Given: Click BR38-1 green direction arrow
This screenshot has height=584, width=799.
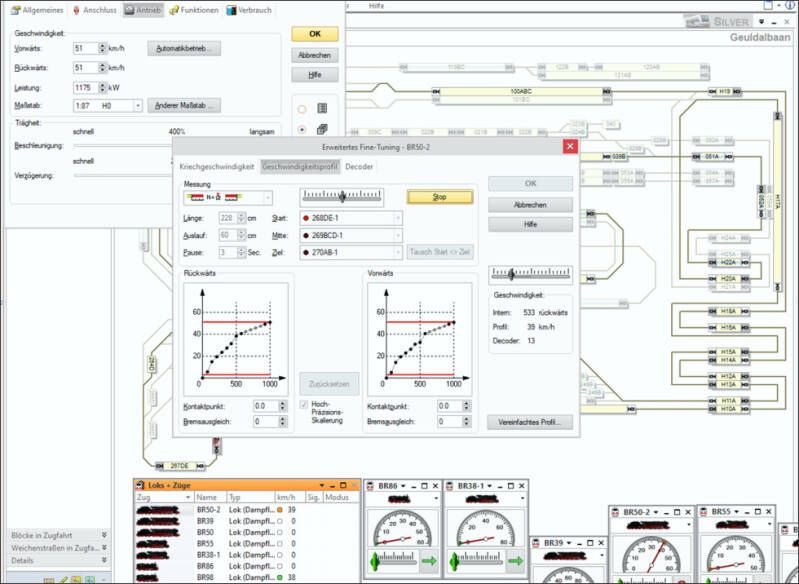Looking at the screenshot, I should 515,561.
